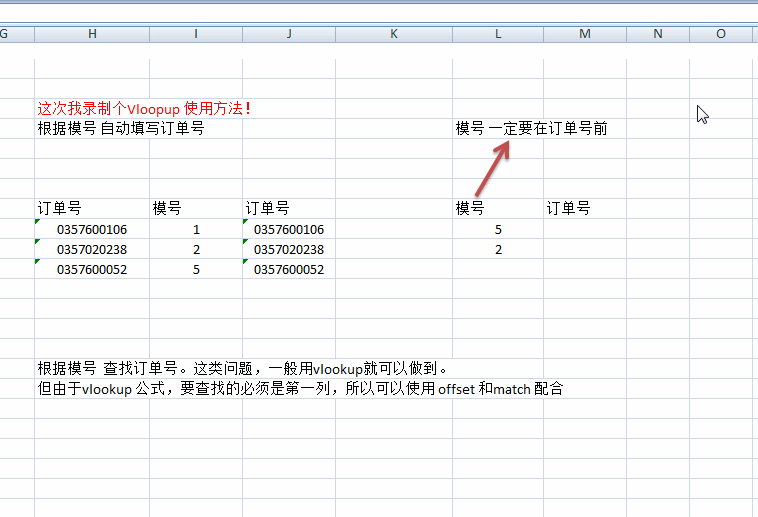Select column M header
This screenshot has width=758, height=517.
pyautogui.click(x=584, y=34)
